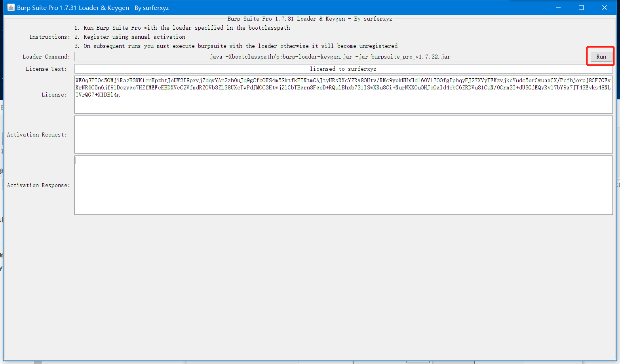The height and width of the screenshot is (364, 620).
Task: Click the "License Text:" label
Action: [46, 69]
